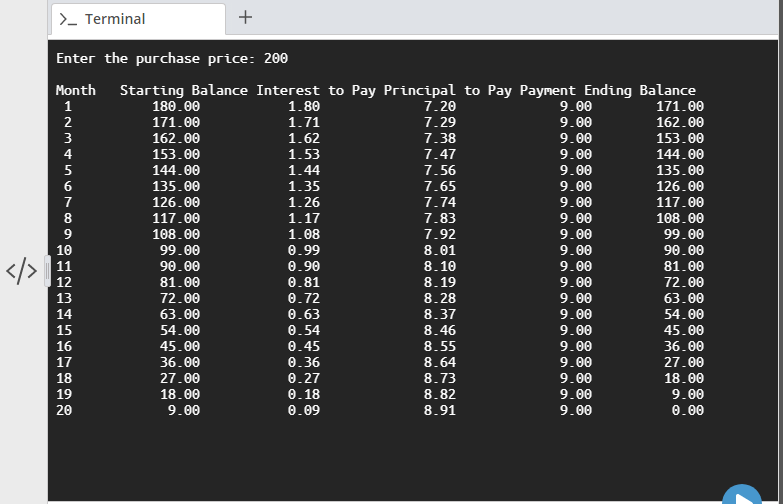Click the principal value 7.47
This screenshot has height=504, width=783.
point(439,154)
